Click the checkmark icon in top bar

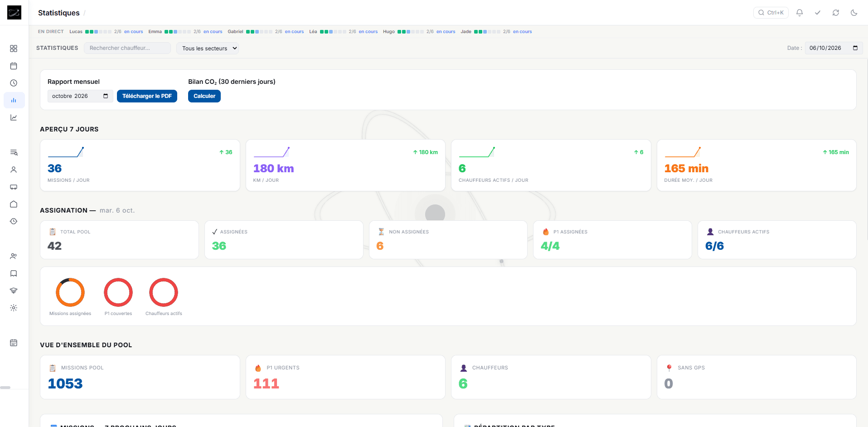818,13
